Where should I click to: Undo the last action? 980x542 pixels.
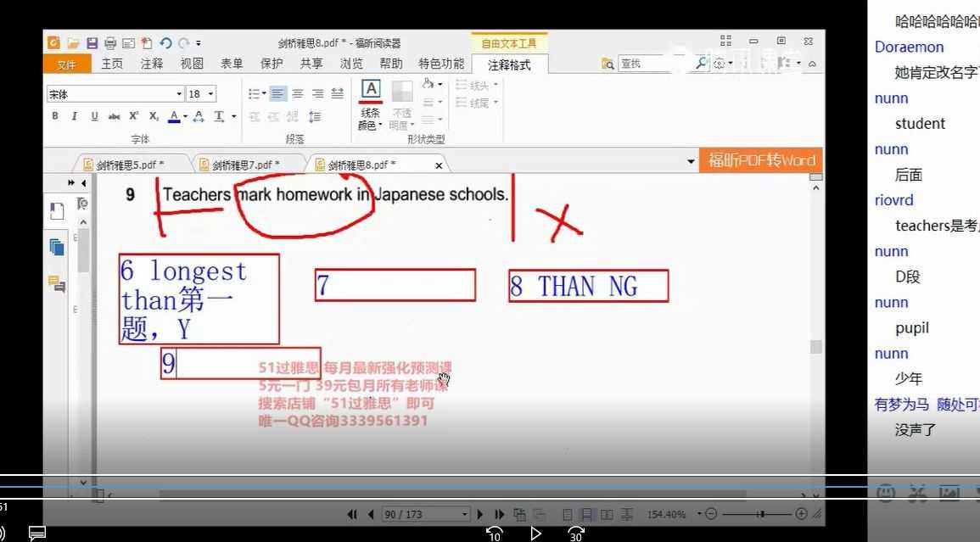[x=165, y=43]
